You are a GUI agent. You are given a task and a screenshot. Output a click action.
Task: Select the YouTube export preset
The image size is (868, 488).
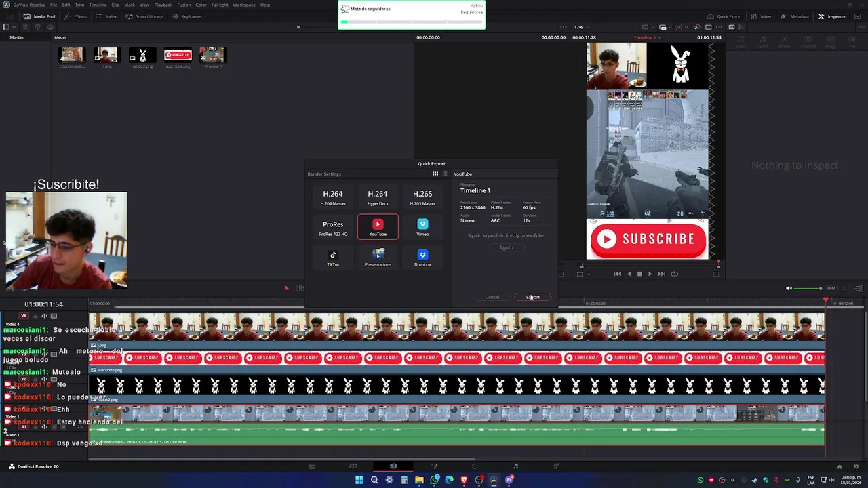[378, 227]
